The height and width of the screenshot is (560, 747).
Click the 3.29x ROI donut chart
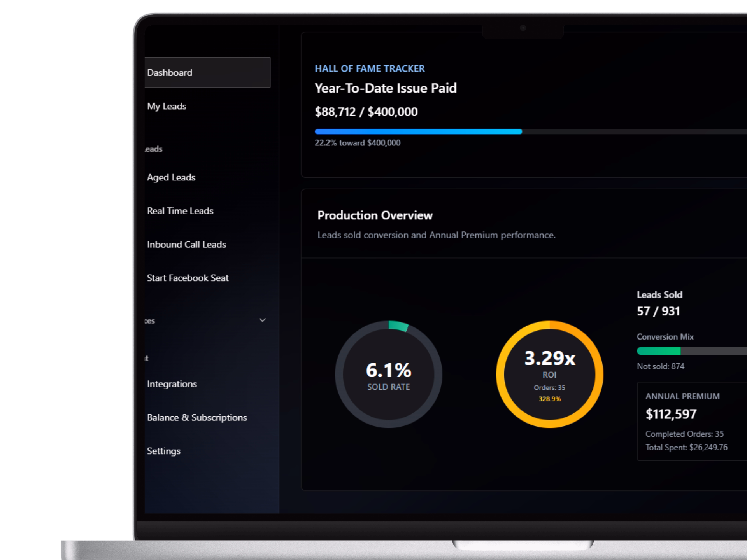pos(550,373)
